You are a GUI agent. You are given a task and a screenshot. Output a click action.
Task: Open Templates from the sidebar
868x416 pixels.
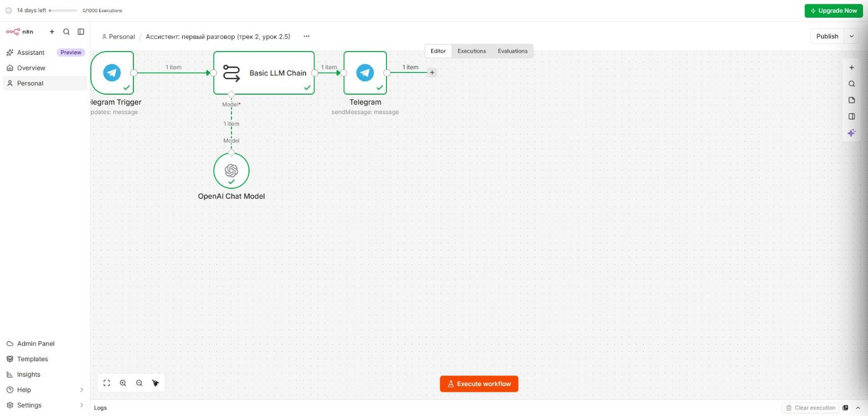tap(45, 359)
